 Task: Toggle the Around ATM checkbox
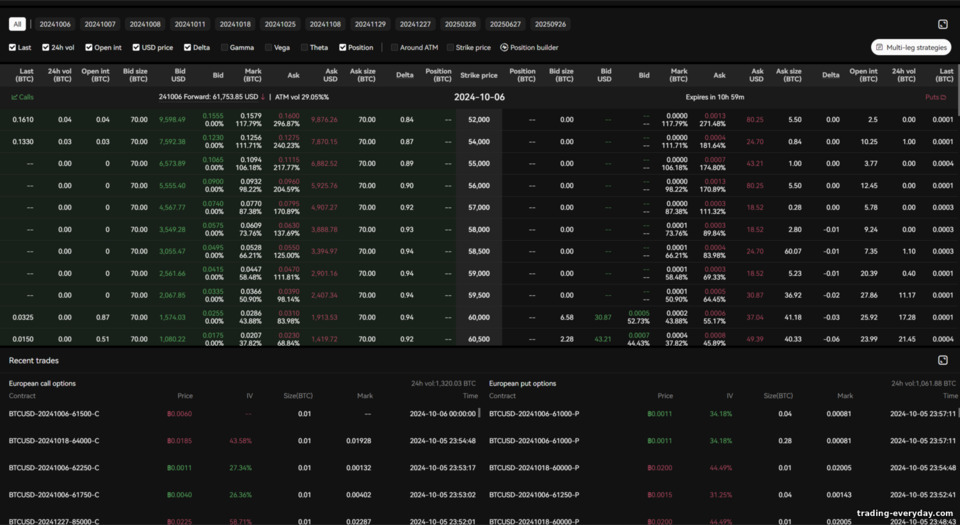(394, 47)
